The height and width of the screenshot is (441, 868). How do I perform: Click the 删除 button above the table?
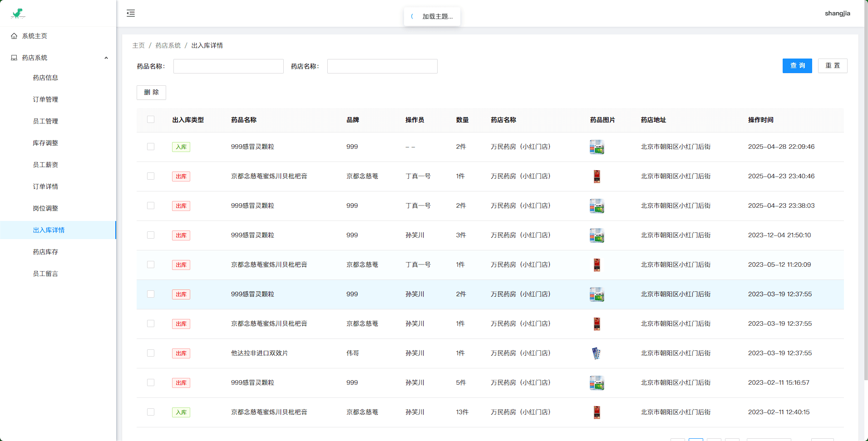151,93
